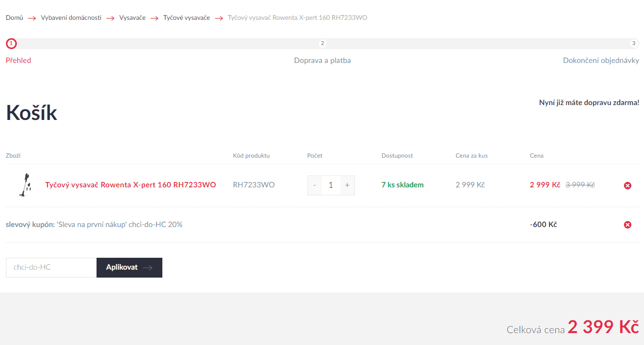Go to the Domů breadcrumb
Image resolution: width=644 pixels, height=345 pixels.
point(14,18)
